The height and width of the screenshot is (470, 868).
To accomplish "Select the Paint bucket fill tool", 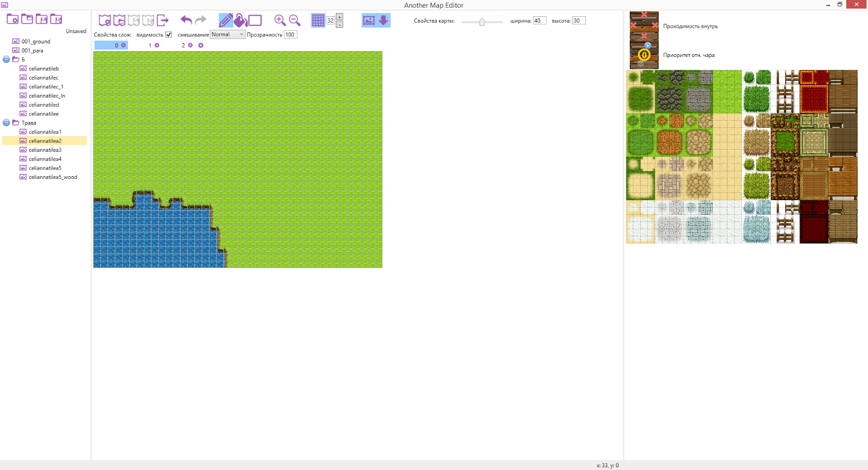I will 240,21.
